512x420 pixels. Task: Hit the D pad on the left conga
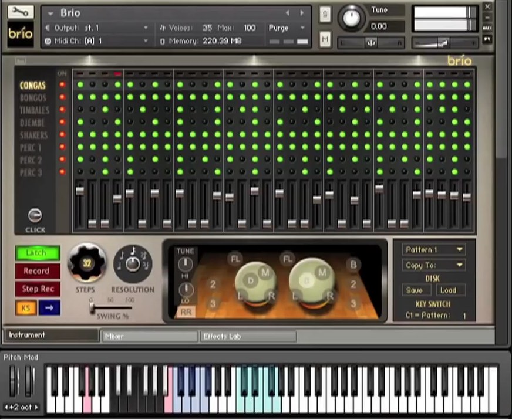[251, 280]
